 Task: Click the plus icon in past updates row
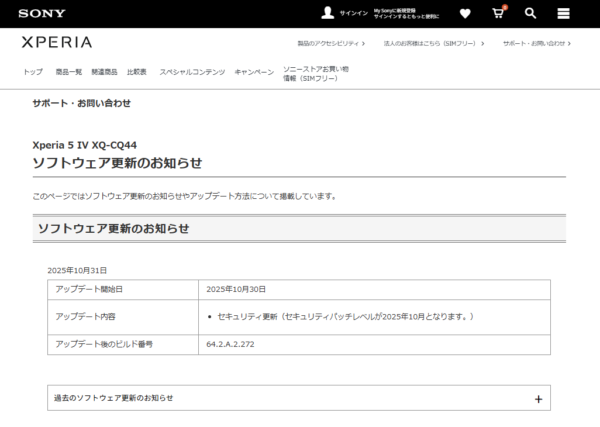click(538, 399)
